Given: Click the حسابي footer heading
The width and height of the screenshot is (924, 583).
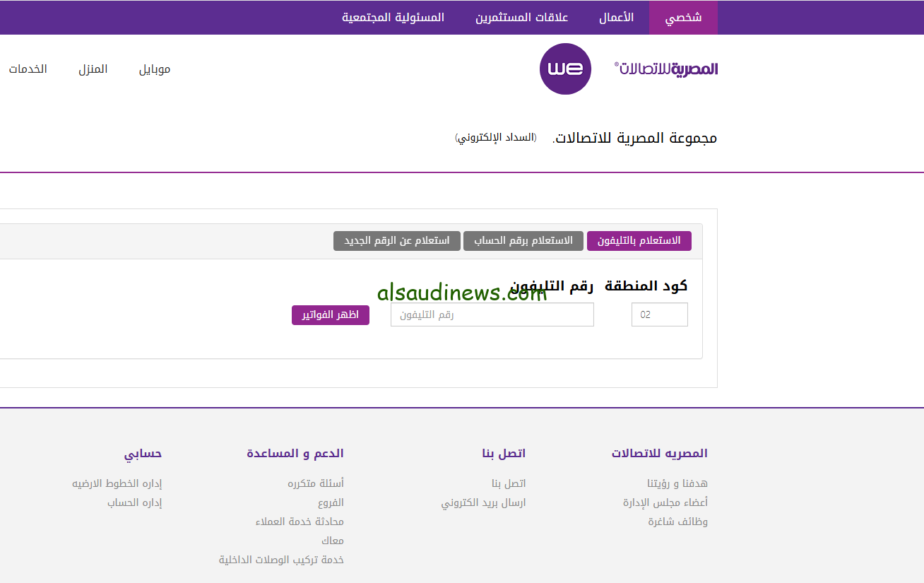Looking at the screenshot, I should tap(143, 453).
